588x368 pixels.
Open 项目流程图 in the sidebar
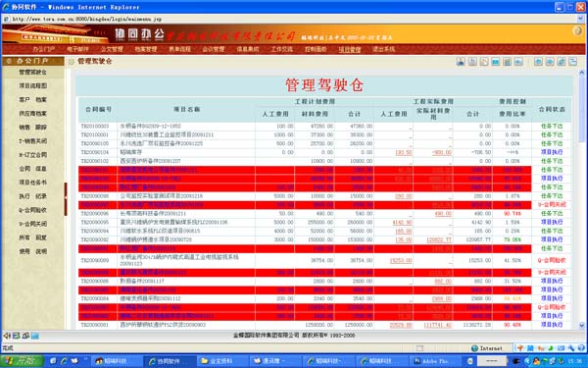33,86
